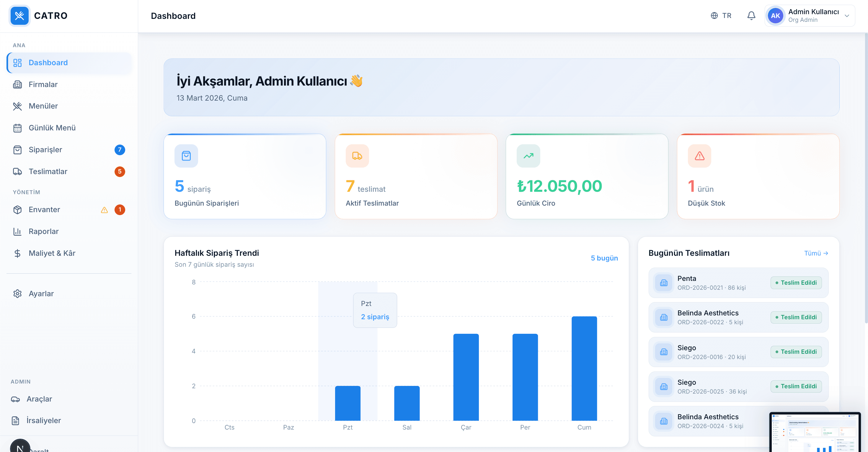The width and height of the screenshot is (868, 452).
Task: Open the Firmalar section from sidebar
Action: (x=43, y=84)
